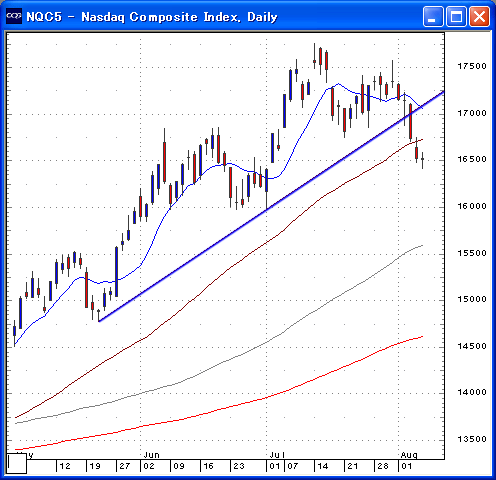Select the 17000 price axis label
This screenshot has height=480, width=496.
click(472, 113)
